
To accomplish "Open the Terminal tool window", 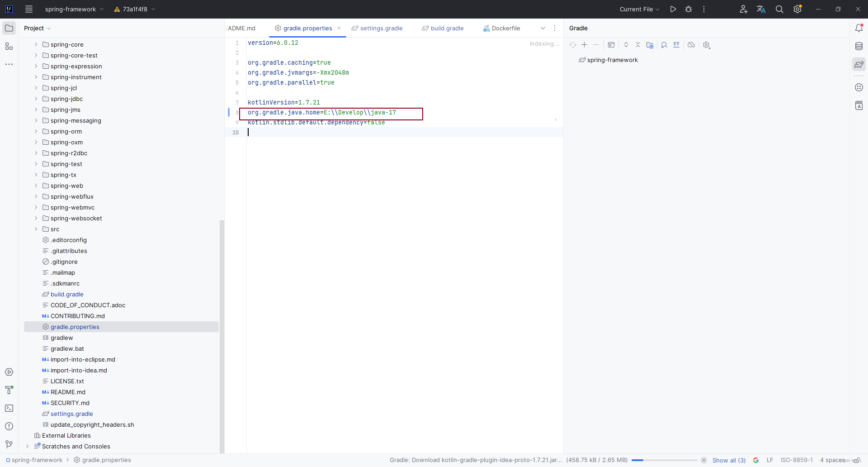I will [9, 408].
